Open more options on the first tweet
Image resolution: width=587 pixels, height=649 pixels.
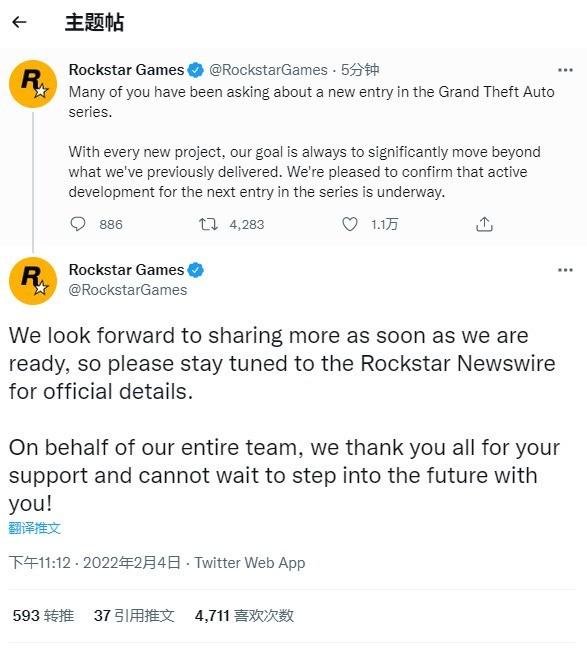(565, 70)
